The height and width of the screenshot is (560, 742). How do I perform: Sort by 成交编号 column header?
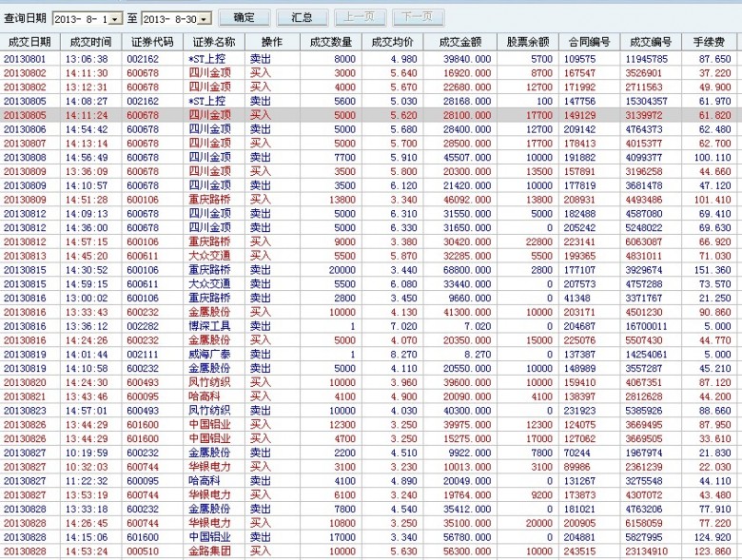tap(651, 42)
